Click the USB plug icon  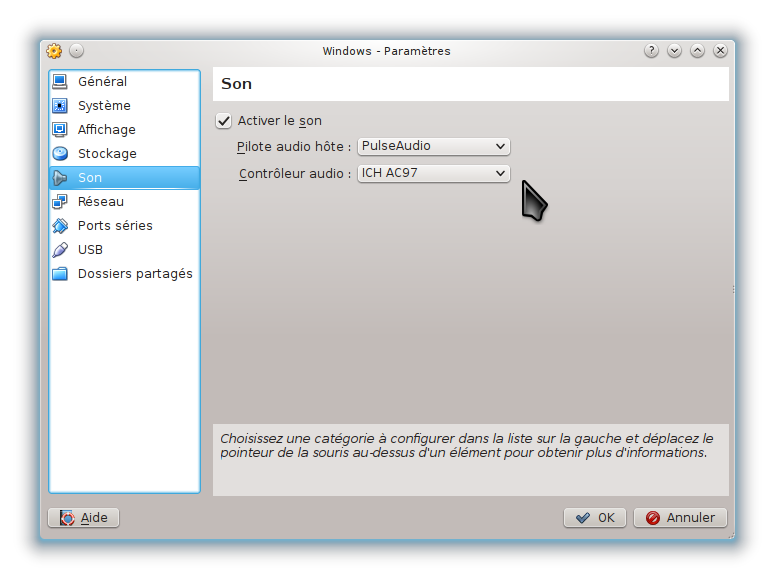(60, 250)
